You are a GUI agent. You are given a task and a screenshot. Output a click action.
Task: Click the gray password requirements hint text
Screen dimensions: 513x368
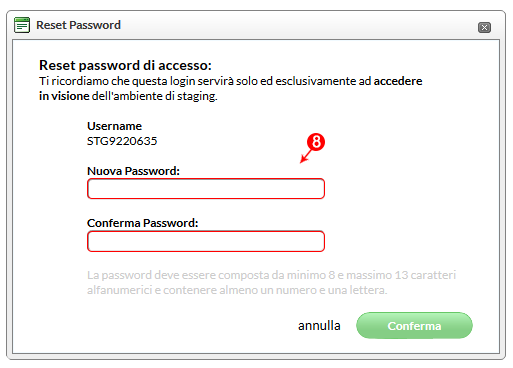pyautogui.click(x=271, y=282)
